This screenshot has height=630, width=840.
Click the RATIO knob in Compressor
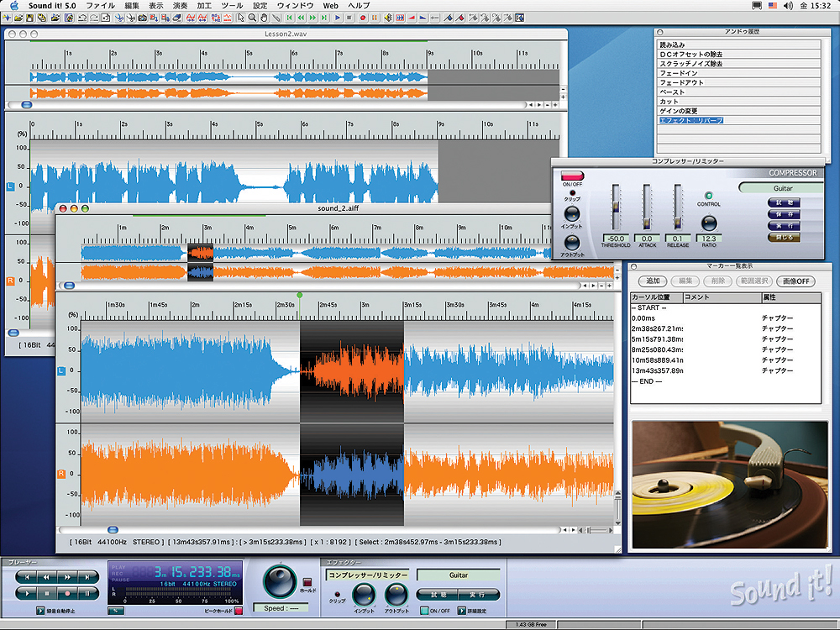pos(708,223)
